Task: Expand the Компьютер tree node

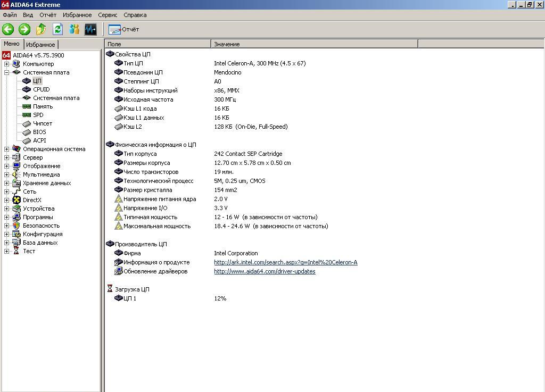Action: [6, 64]
